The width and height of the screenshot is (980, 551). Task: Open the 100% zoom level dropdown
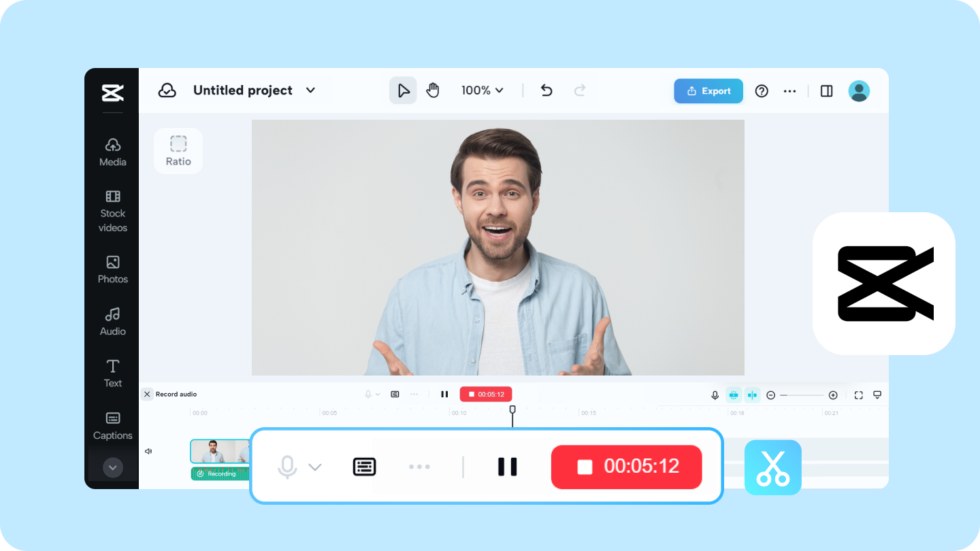tap(483, 90)
